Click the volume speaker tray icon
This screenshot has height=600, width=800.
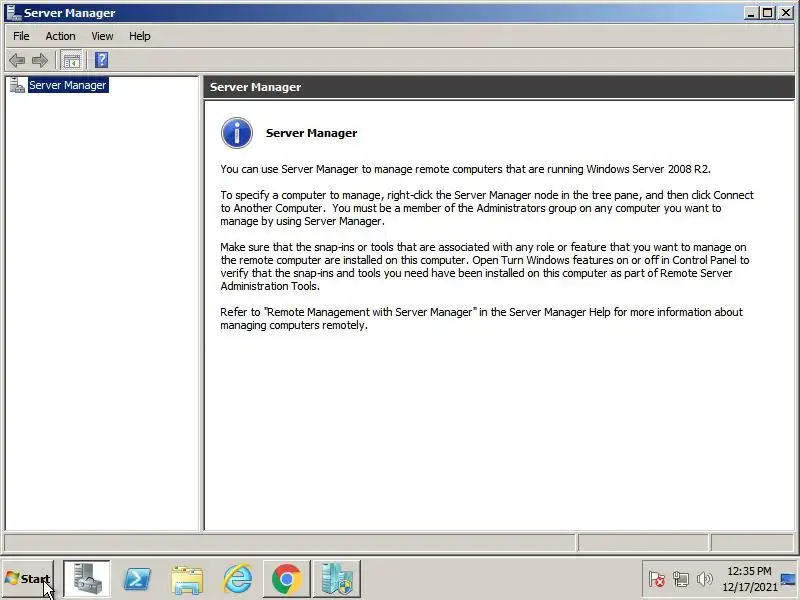[x=705, y=579]
